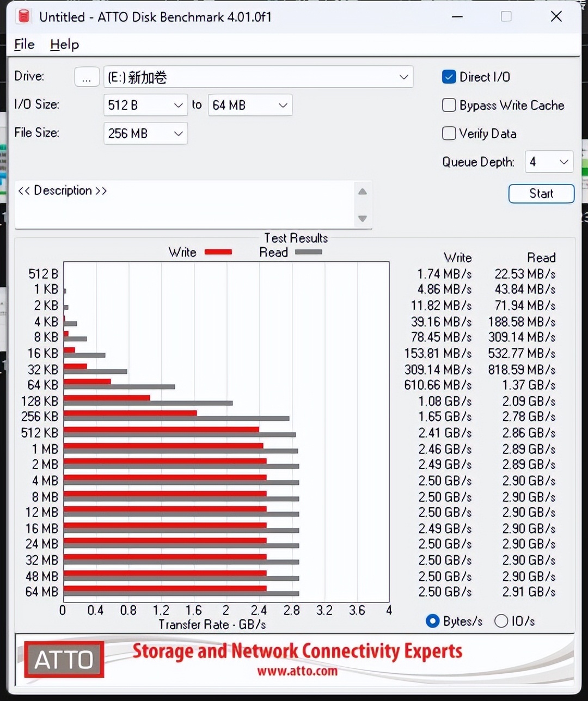Click Storage and Network Connectivity Experts banner
Screen dimensions: 588x701
pos(297,651)
